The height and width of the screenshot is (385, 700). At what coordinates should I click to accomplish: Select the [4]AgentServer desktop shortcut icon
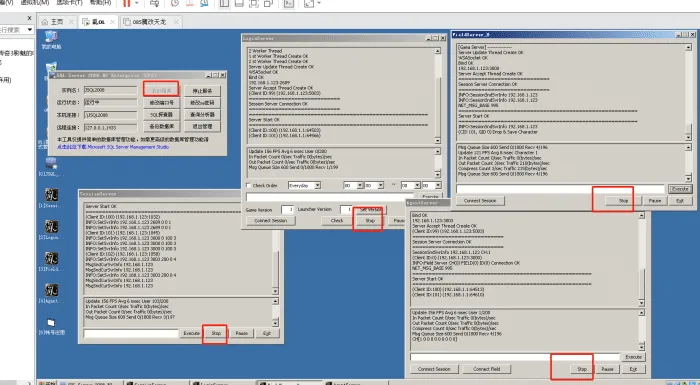click(x=51, y=293)
